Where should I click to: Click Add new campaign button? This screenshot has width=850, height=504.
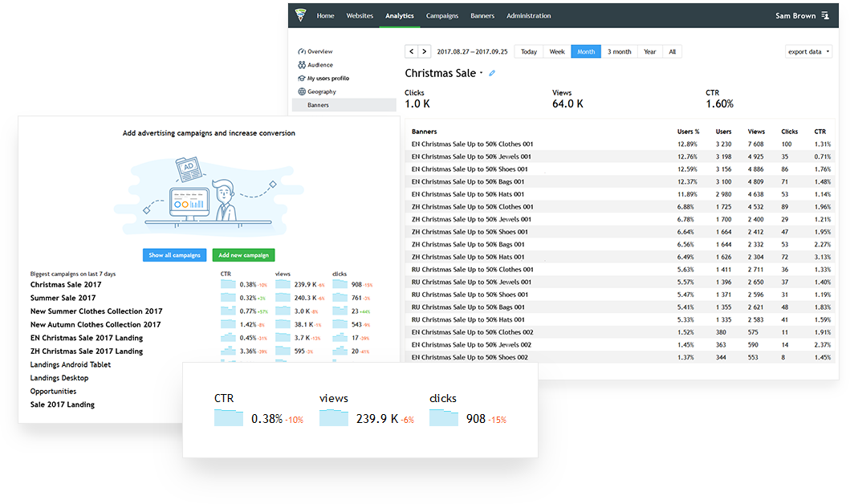(244, 254)
